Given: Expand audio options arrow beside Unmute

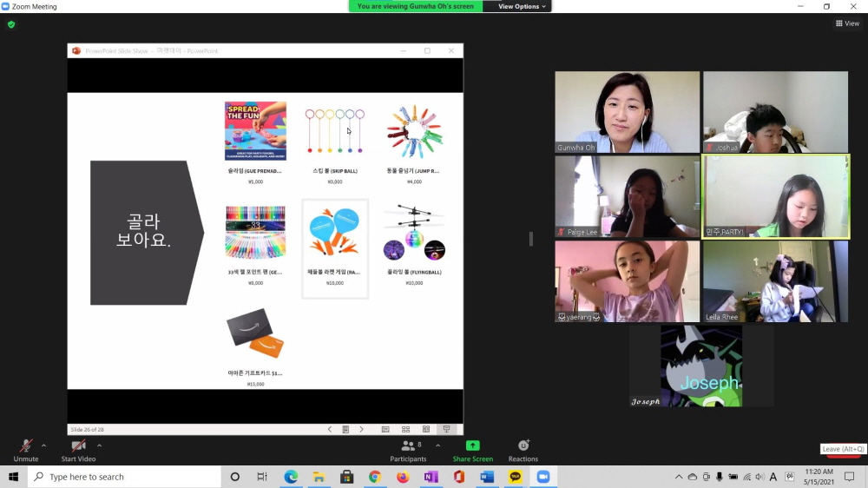Looking at the screenshot, I should tap(44, 445).
